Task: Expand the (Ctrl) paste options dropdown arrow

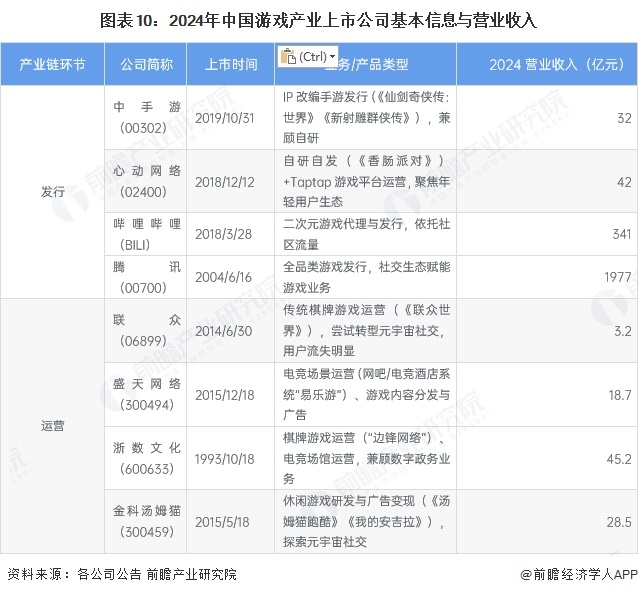Action: point(333,57)
